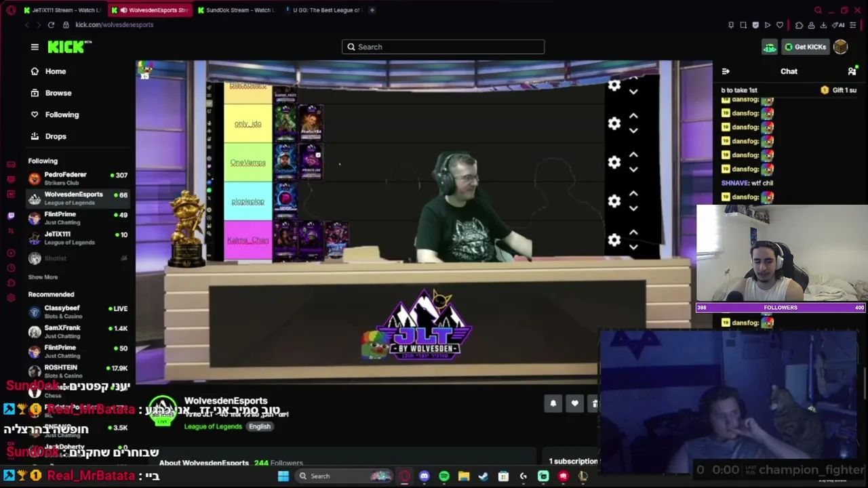Image resolution: width=868 pixels, height=488 pixels.
Task: Focus the Kick search field
Action: click(443, 47)
